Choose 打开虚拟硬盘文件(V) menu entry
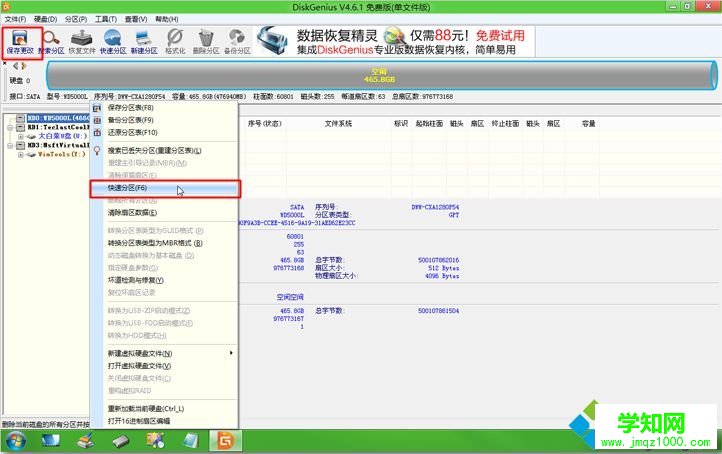The image size is (722, 454). [x=164, y=366]
